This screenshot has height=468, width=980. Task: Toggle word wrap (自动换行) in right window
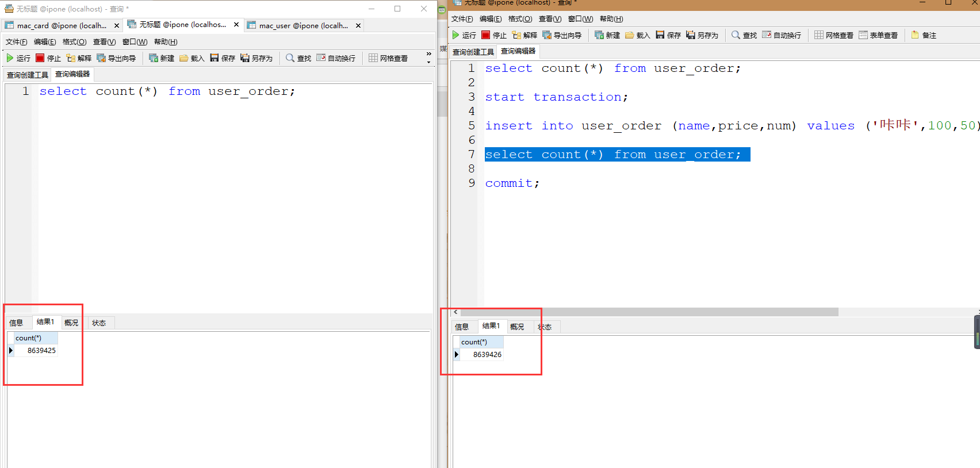[x=782, y=35]
